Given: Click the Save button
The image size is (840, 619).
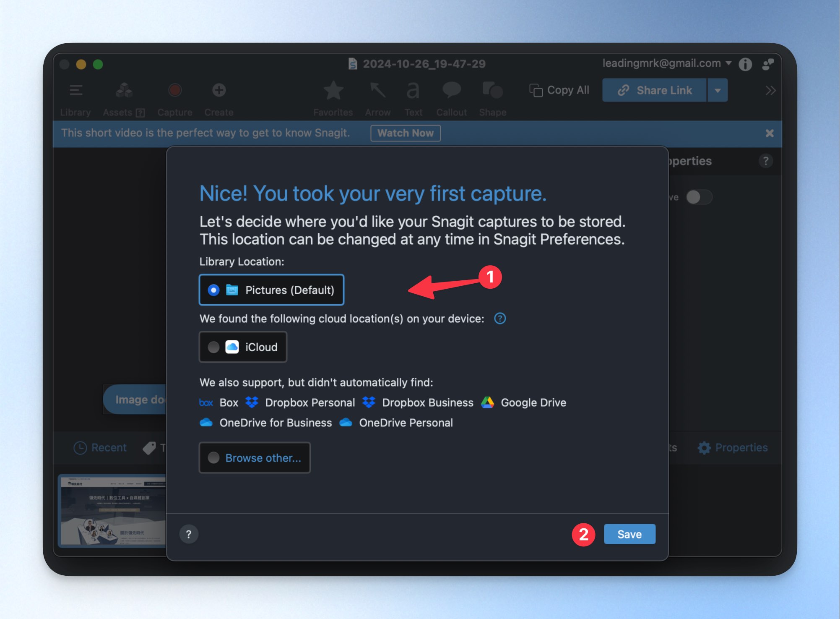Looking at the screenshot, I should (629, 534).
